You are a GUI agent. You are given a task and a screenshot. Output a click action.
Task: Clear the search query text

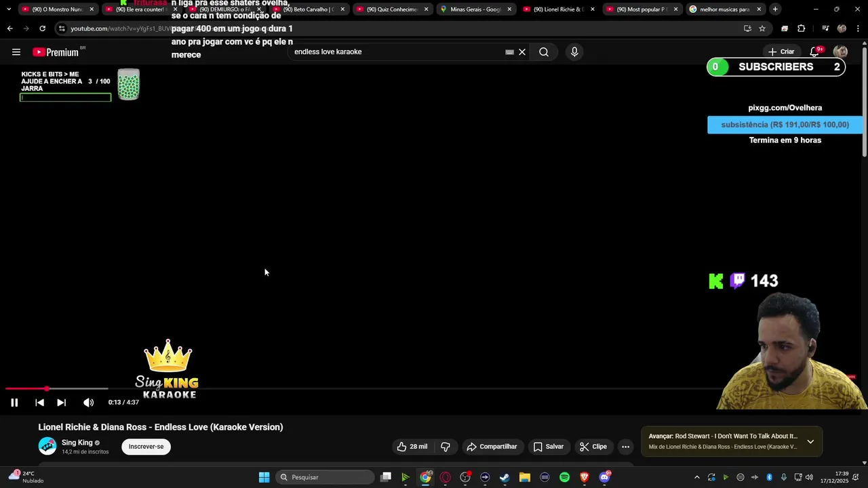click(522, 52)
